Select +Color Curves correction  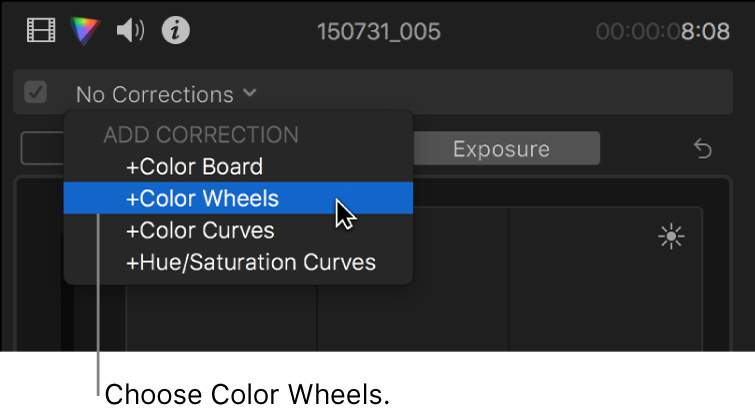click(x=201, y=231)
